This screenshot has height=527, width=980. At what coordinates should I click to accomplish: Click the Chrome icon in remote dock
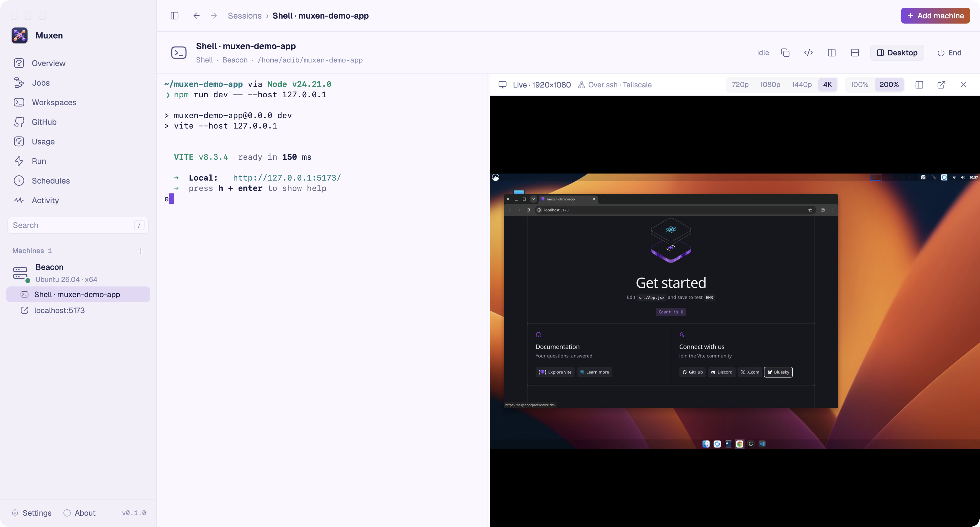[740, 444]
